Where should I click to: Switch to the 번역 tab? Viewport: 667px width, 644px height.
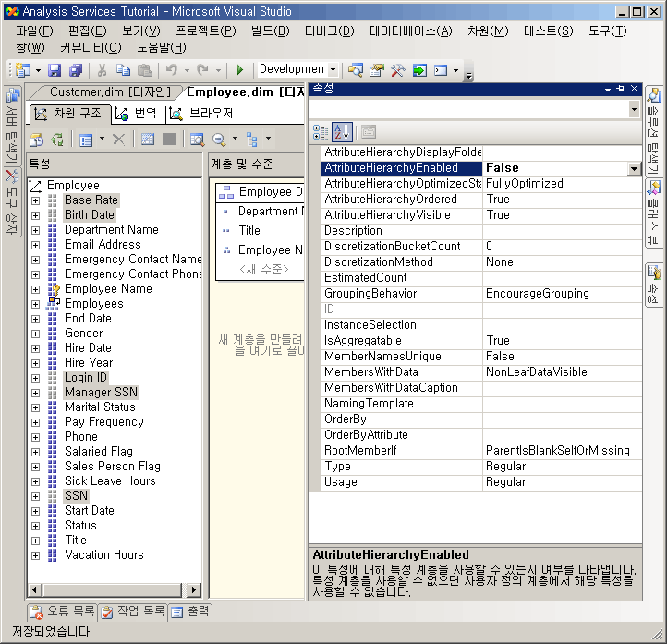(138, 113)
